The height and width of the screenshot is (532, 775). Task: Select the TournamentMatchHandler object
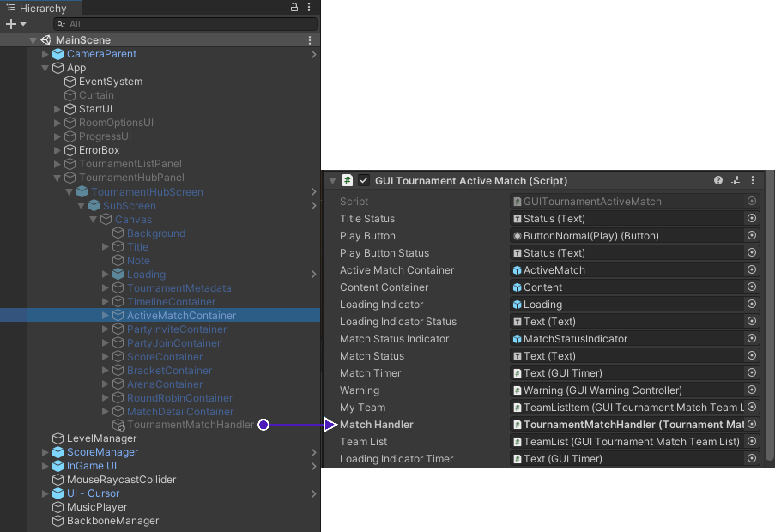[x=190, y=425]
